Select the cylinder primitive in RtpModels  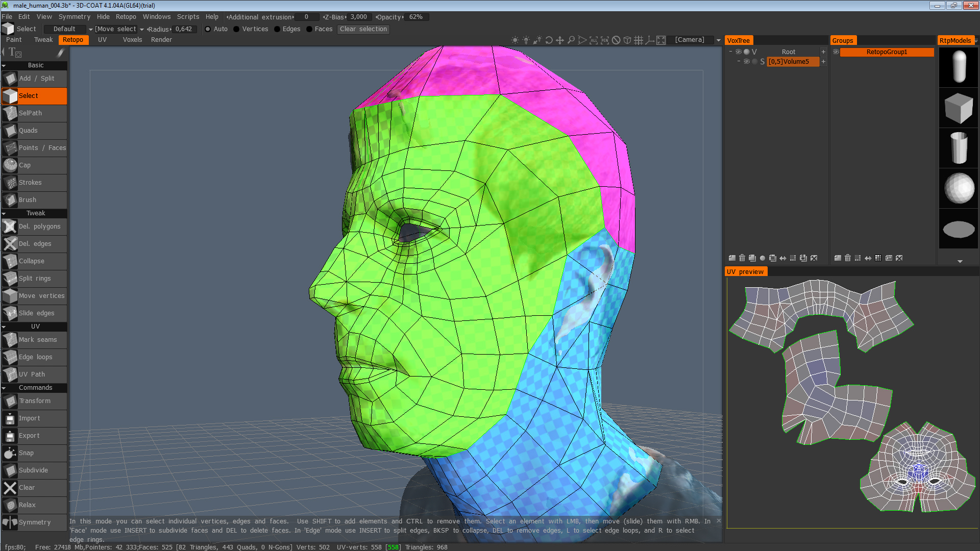coord(958,147)
